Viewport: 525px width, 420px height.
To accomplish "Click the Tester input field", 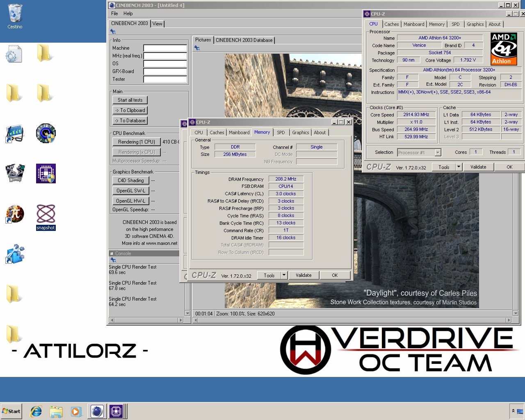I will pos(165,79).
